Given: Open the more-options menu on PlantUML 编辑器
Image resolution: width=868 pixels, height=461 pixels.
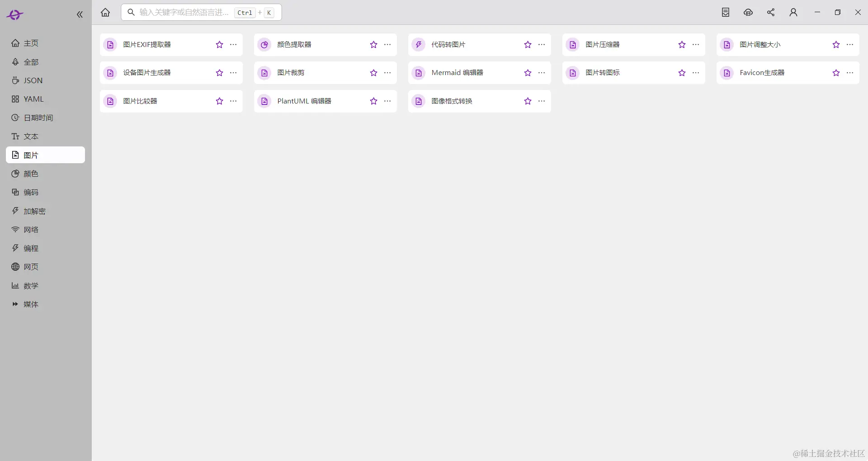Looking at the screenshot, I should 387,101.
